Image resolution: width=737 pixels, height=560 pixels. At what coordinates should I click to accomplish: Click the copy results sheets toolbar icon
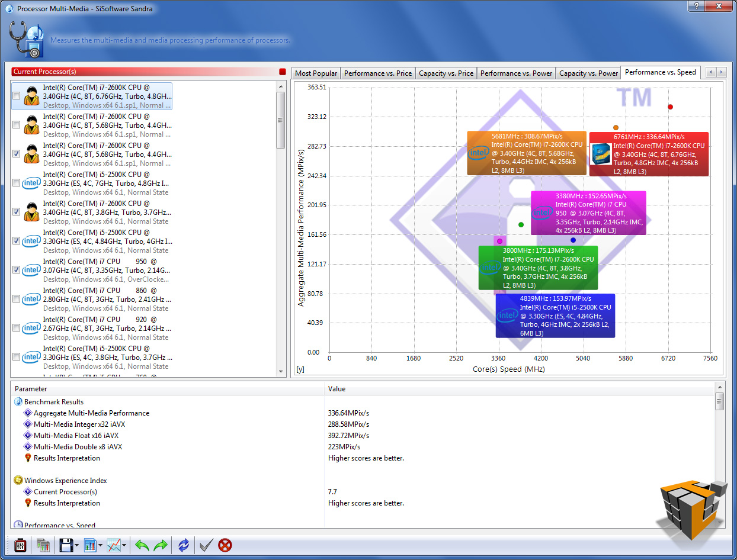click(43, 545)
